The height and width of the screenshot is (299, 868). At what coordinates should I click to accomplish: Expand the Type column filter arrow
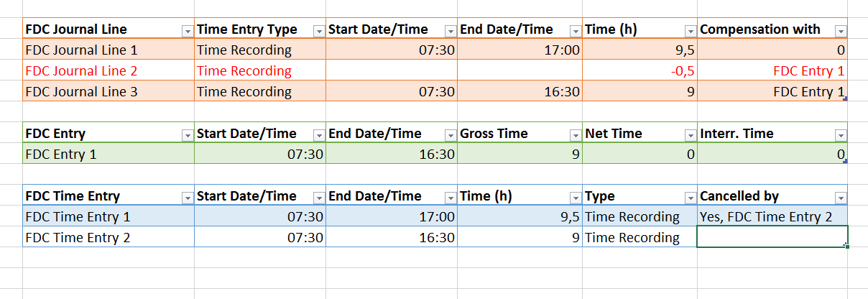click(x=691, y=198)
